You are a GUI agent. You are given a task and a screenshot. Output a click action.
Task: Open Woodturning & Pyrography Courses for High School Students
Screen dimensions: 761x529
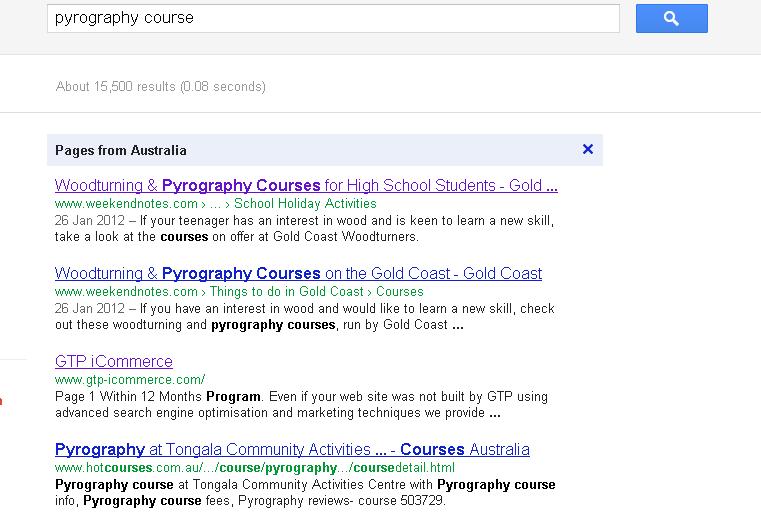point(305,186)
